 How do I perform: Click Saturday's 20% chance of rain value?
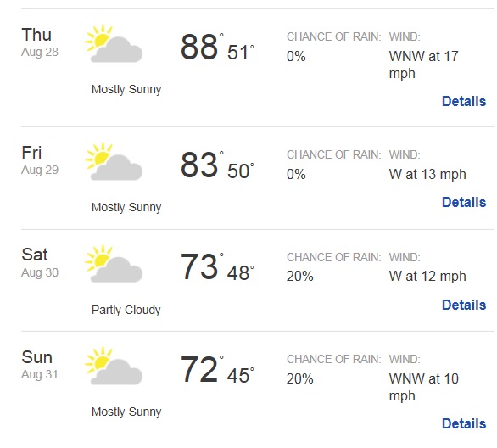tap(300, 276)
